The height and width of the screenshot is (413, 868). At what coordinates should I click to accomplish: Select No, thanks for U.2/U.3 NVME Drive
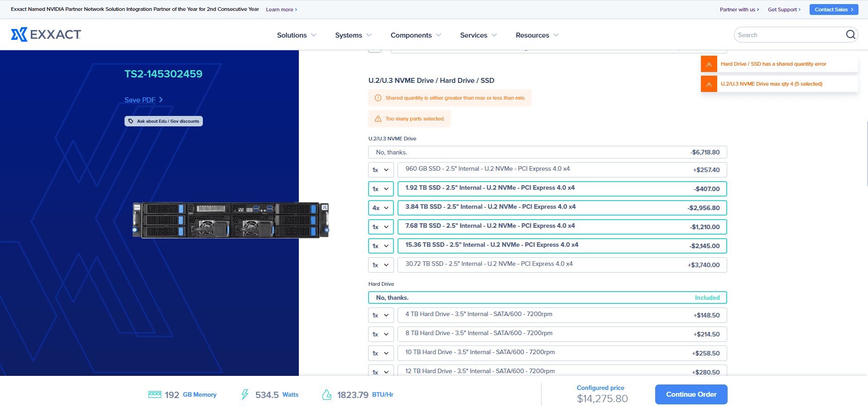point(547,152)
